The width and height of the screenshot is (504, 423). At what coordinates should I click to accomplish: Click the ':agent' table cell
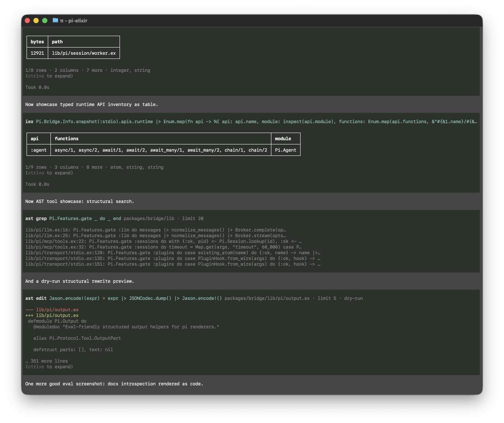[x=39, y=150]
